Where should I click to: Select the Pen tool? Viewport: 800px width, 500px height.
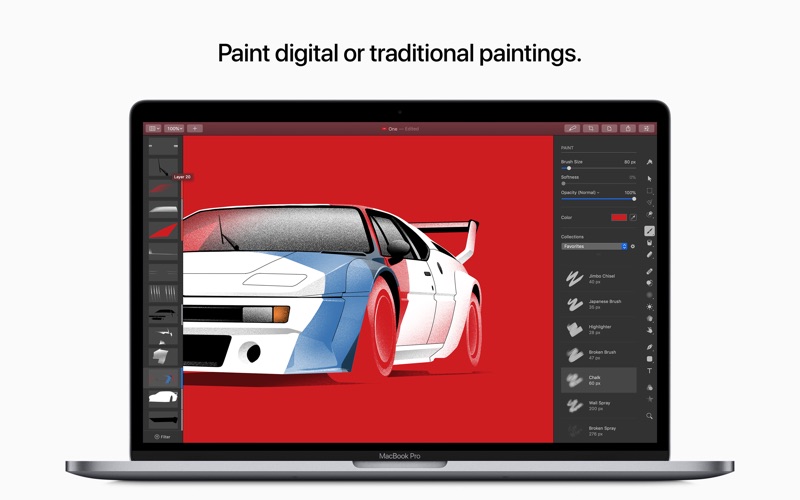(649, 347)
